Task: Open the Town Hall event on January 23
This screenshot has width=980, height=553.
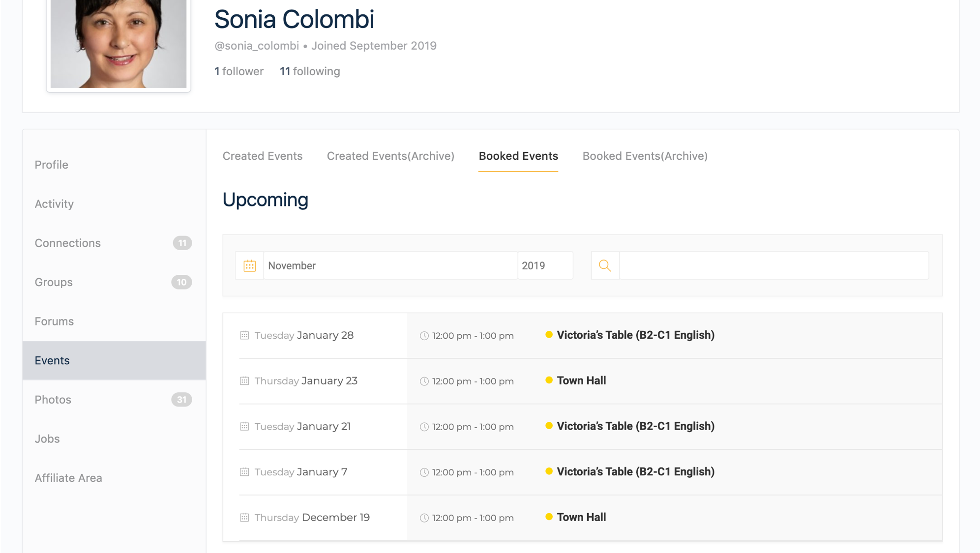Action: pos(581,380)
